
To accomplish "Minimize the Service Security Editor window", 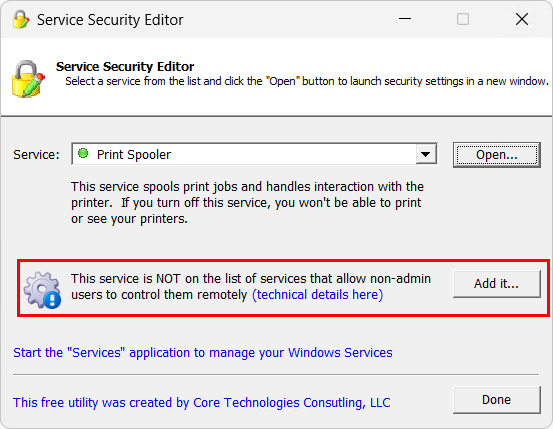I will coord(405,19).
